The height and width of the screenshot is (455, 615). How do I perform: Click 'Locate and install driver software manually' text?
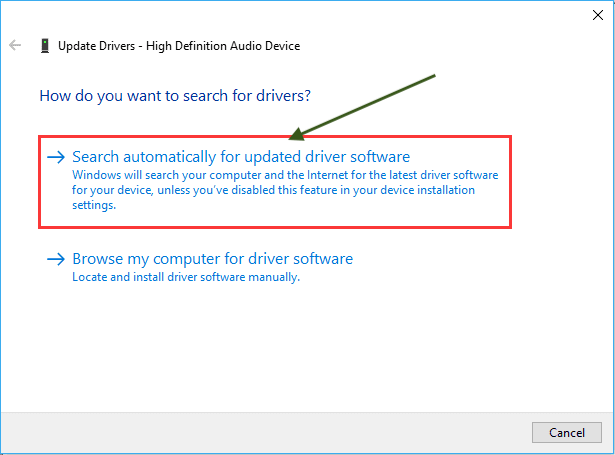pos(186,277)
